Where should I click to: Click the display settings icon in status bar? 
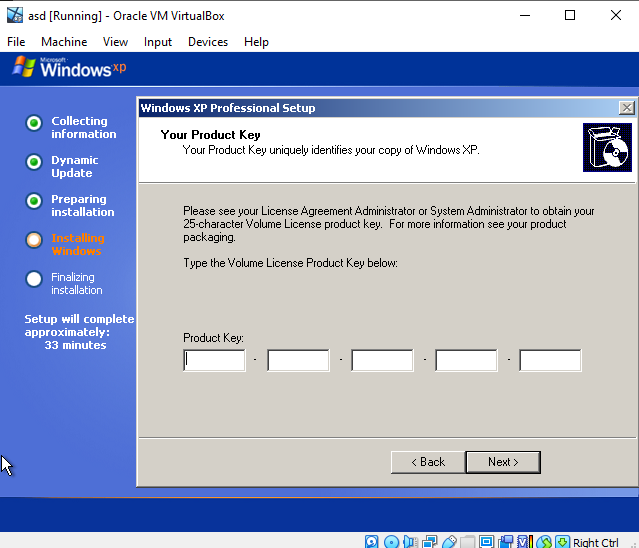click(486, 541)
